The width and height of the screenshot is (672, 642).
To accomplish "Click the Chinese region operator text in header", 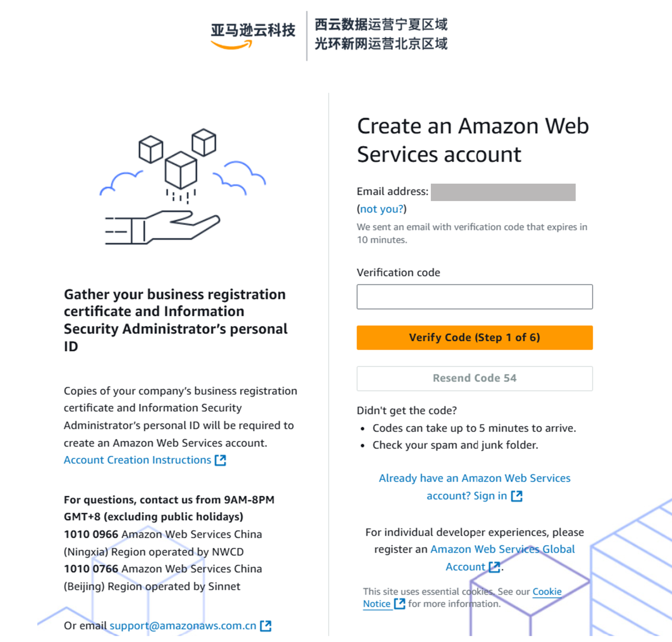I will point(381,34).
